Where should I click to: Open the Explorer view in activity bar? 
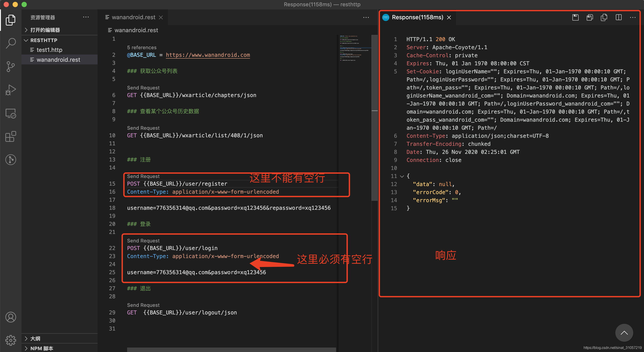(11, 20)
